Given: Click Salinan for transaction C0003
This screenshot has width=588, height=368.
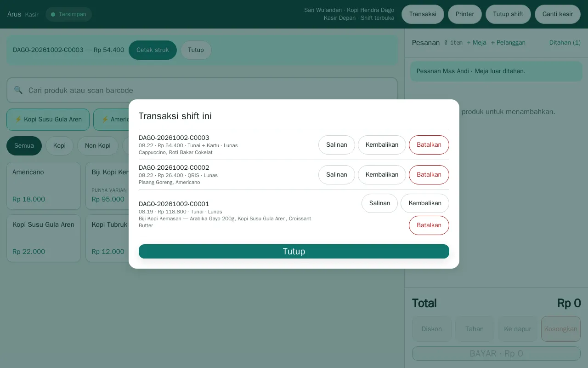Looking at the screenshot, I should coord(337,145).
